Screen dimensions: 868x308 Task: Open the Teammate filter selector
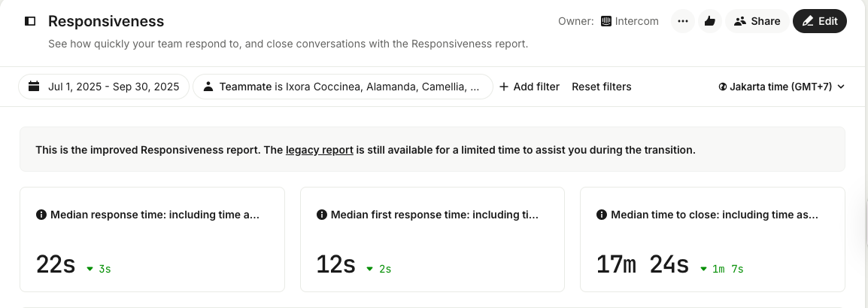click(343, 87)
